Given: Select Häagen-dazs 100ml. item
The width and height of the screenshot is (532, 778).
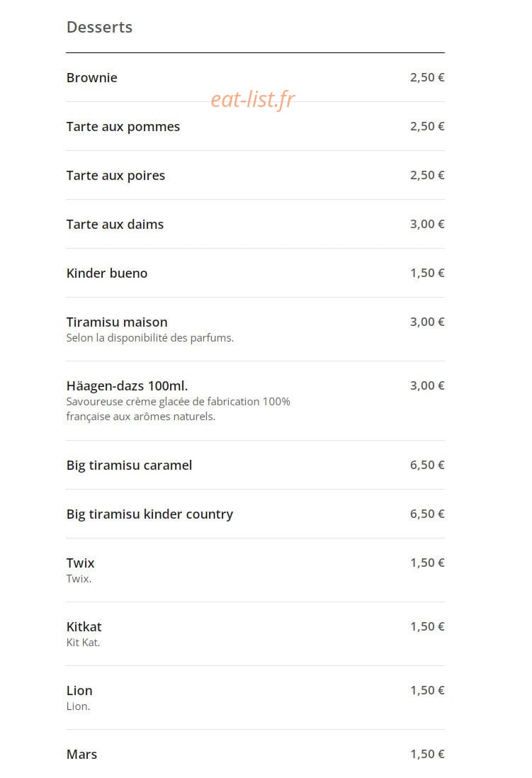Looking at the screenshot, I should (255, 401).
